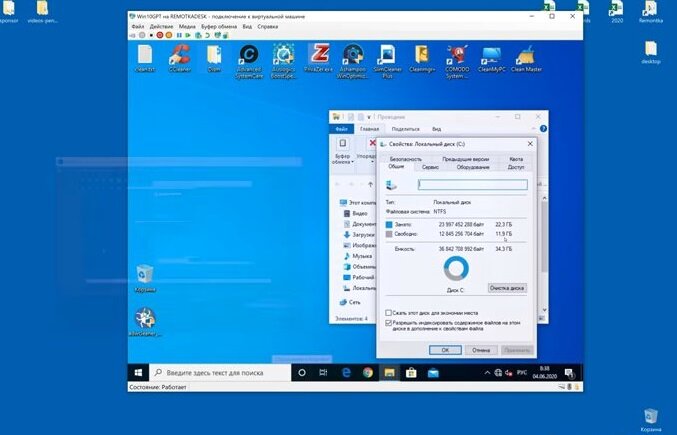Open the CCleaner desktop shortcut
677x435 pixels.
(x=180, y=58)
